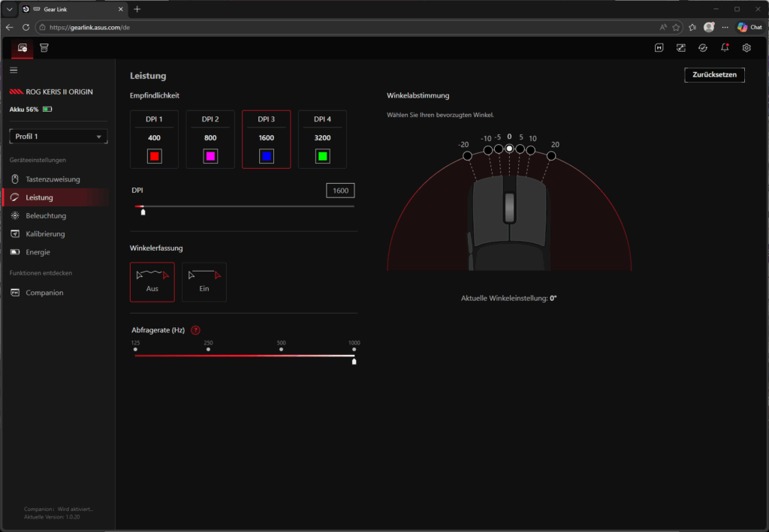Click the red DPI 1 color swatch
Image resolution: width=769 pixels, height=532 pixels.
coord(155,156)
